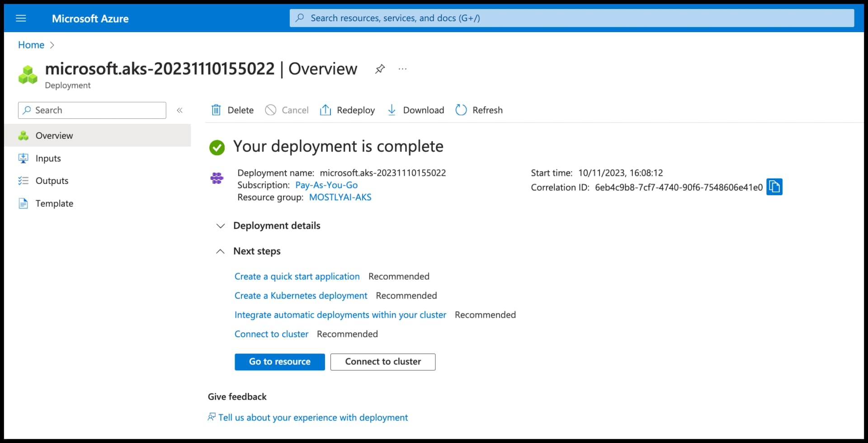Open feedback via Tell us about your experience
This screenshot has width=868, height=443.
click(313, 417)
